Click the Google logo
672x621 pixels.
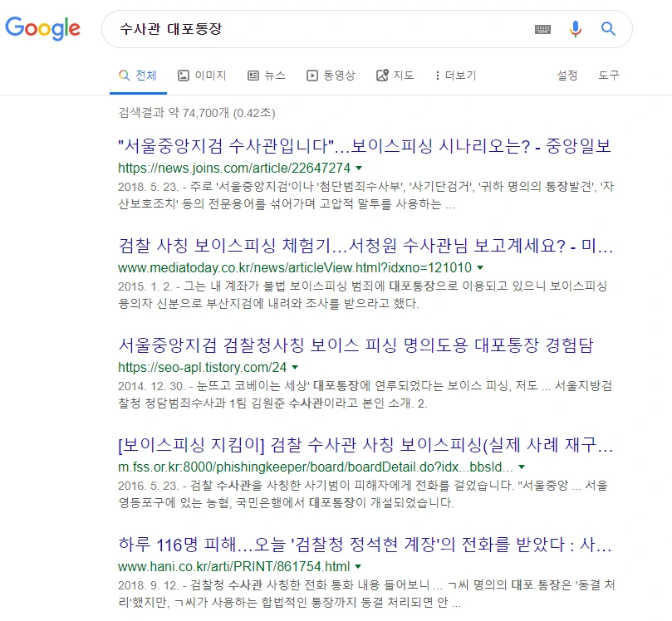pos(42,28)
